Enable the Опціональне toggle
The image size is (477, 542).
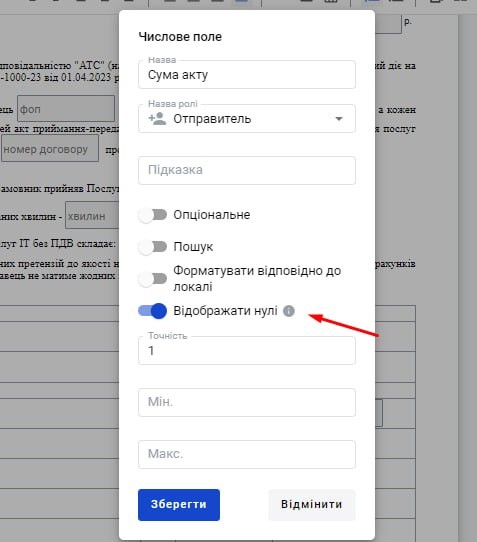pyautogui.click(x=152, y=215)
